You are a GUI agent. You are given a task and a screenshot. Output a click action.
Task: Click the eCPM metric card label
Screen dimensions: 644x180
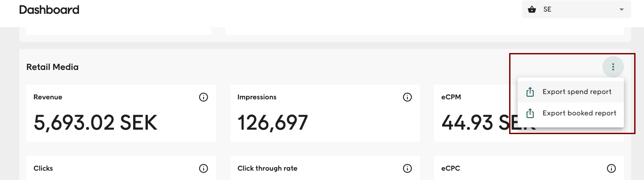[451, 97]
